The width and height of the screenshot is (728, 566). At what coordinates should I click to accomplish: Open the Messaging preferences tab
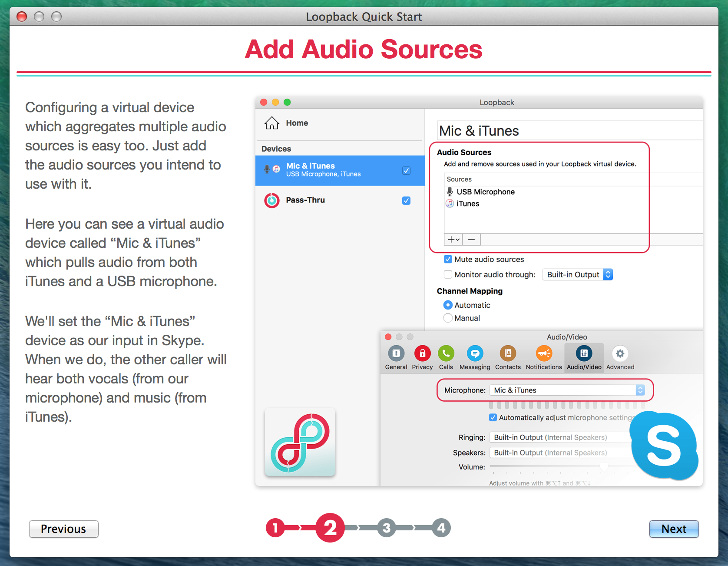[x=475, y=358]
